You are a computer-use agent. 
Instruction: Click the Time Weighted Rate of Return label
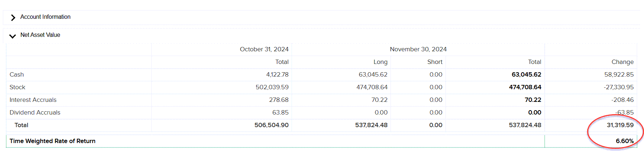point(53,141)
